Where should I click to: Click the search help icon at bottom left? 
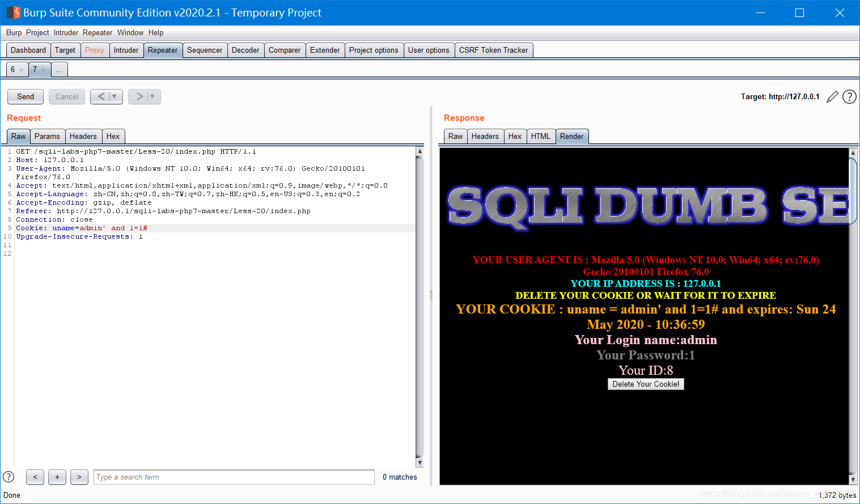point(9,477)
